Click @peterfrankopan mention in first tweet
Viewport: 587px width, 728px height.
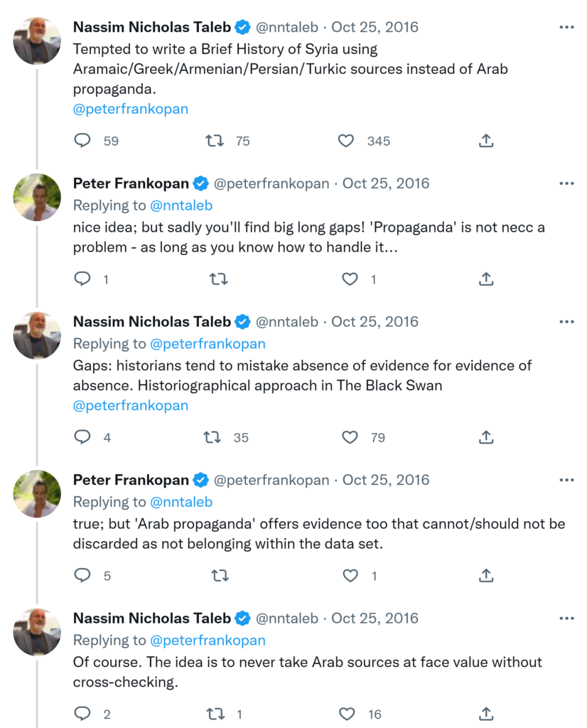(x=130, y=109)
